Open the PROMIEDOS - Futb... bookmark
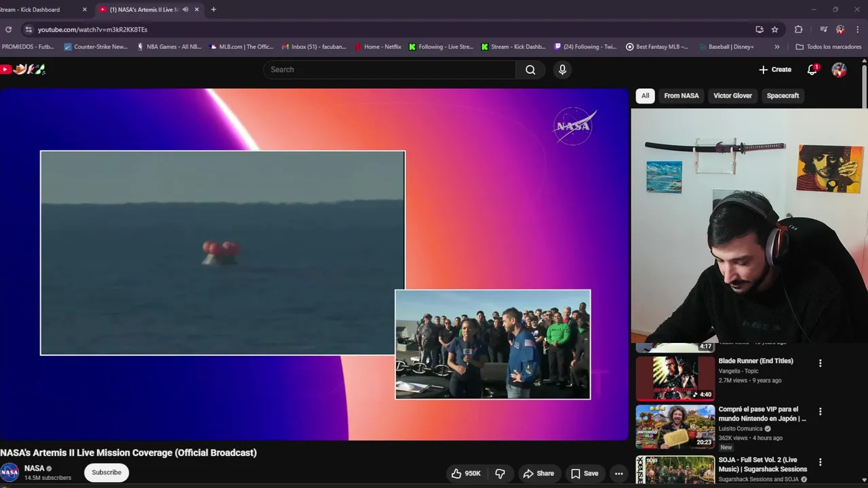 pos(27,47)
